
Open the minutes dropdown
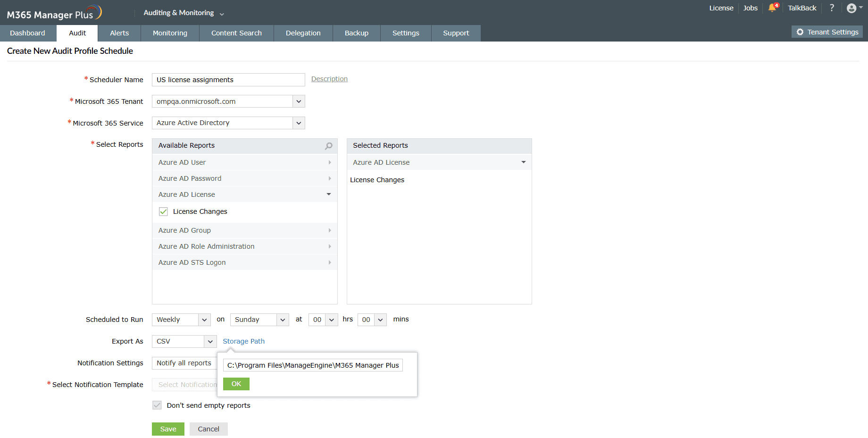tap(372, 320)
